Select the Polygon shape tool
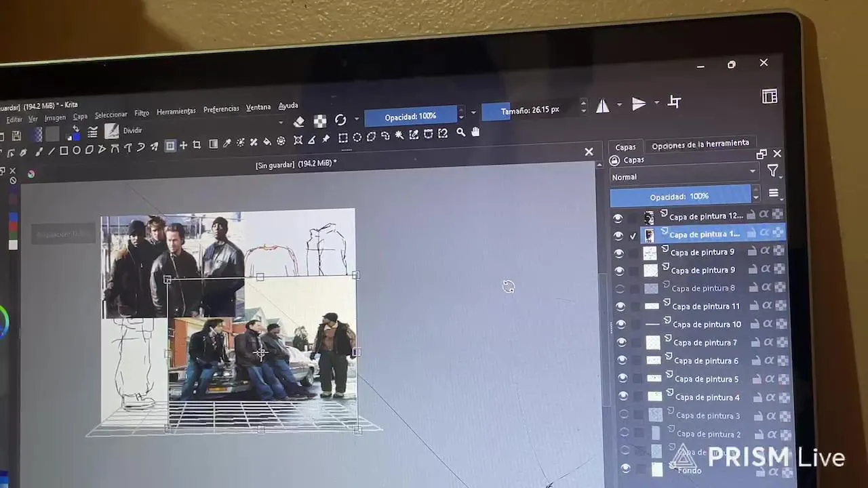 [90, 150]
